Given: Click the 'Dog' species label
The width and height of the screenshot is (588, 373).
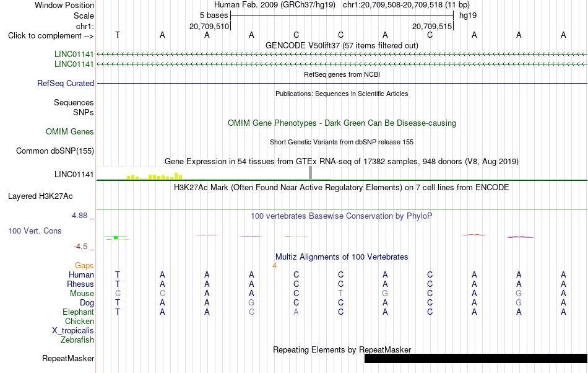Looking at the screenshot, I should click(x=87, y=302).
